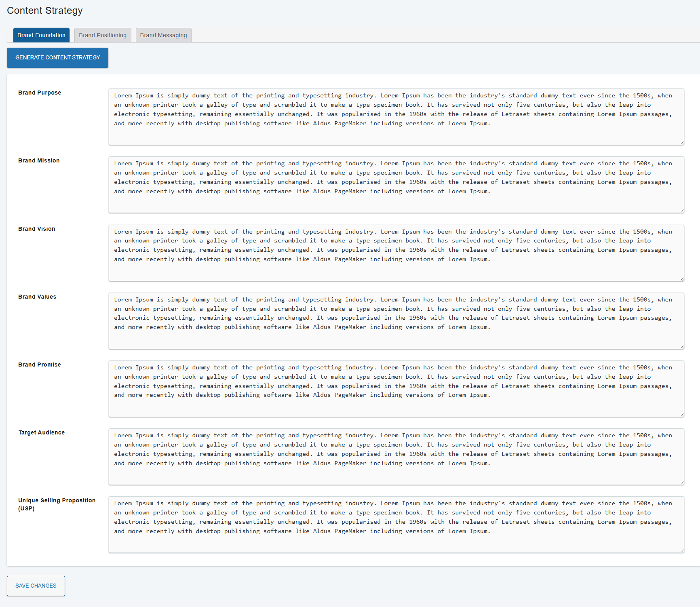Viewport: 700px width, 607px height.
Task: Click the Brand Promise label
Action: pyautogui.click(x=40, y=365)
